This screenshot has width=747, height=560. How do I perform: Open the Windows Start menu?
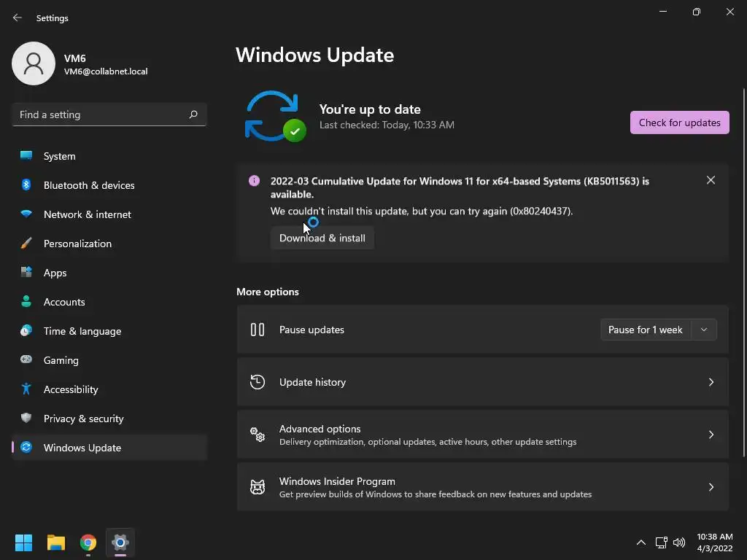point(24,542)
